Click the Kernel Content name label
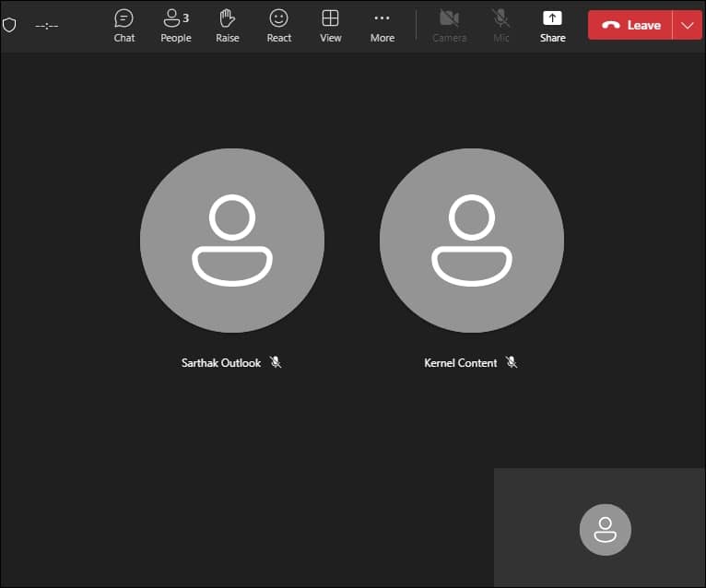Image resolution: width=706 pixels, height=588 pixels. 460,363
